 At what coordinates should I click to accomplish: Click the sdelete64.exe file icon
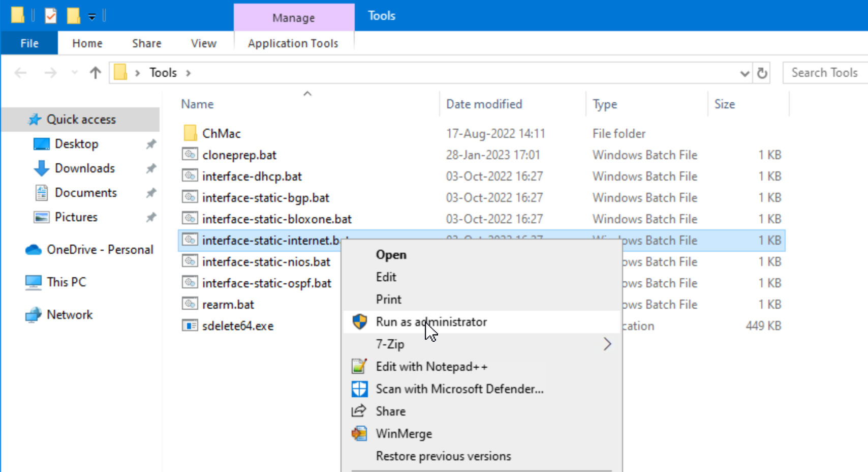(x=190, y=326)
